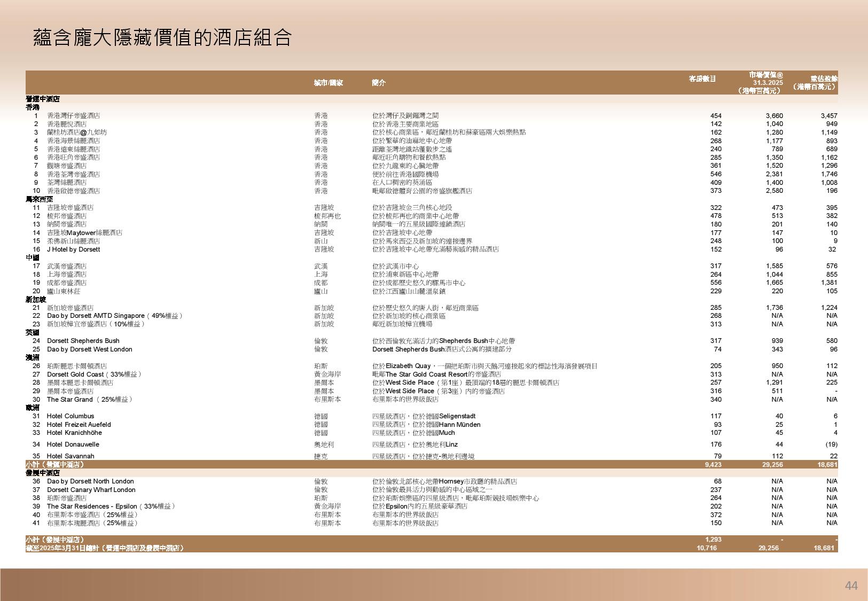Click the 簡介 column header

(x=379, y=83)
